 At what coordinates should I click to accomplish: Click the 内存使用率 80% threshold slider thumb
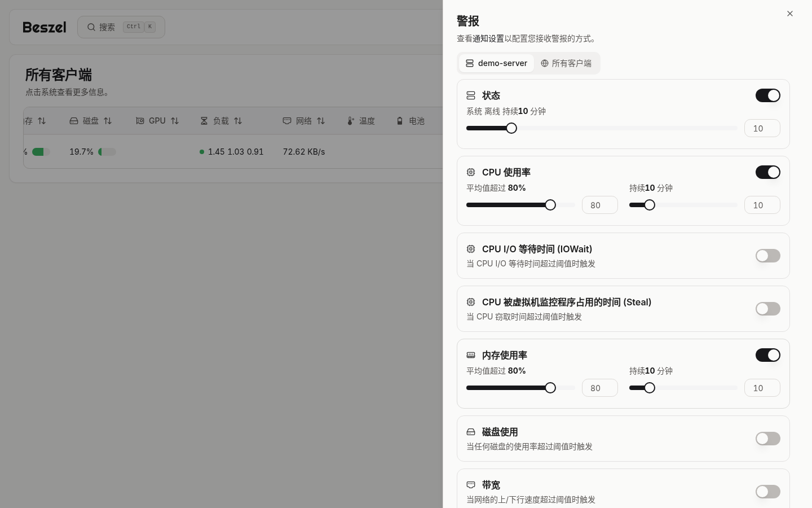point(550,388)
